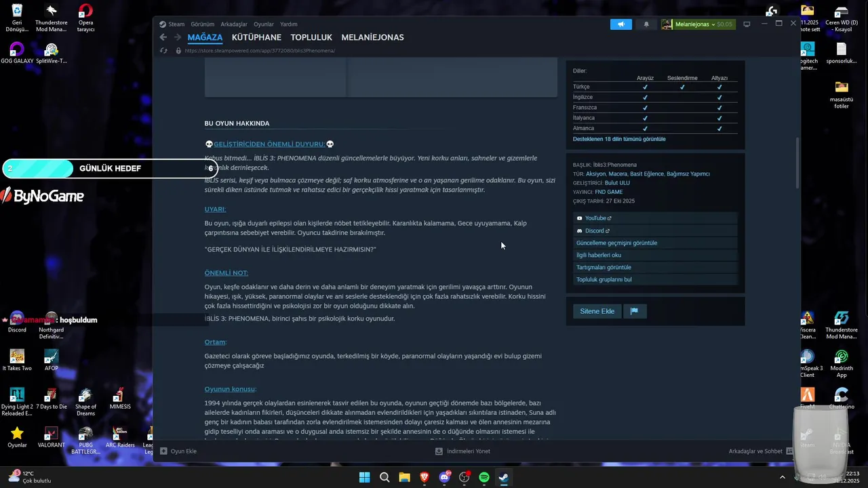View all 18 supported languages link
This screenshot has height=488, width=868.
[619, 139]
